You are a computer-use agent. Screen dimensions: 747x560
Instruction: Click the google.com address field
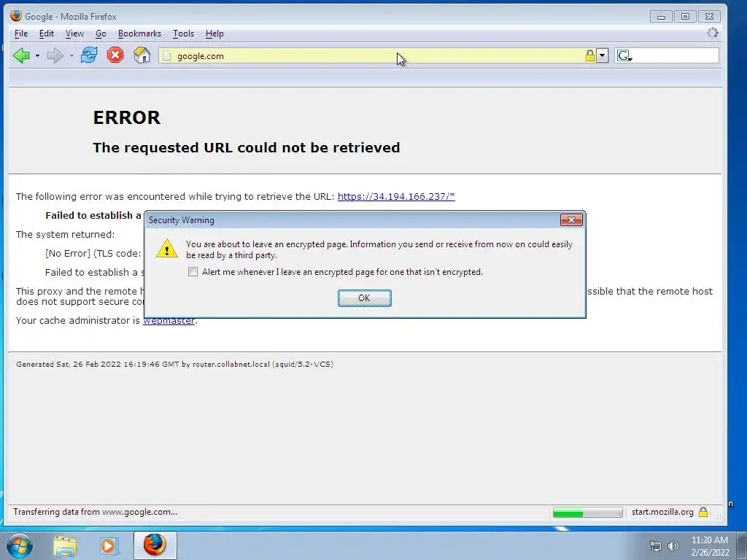tap(376, 55)
